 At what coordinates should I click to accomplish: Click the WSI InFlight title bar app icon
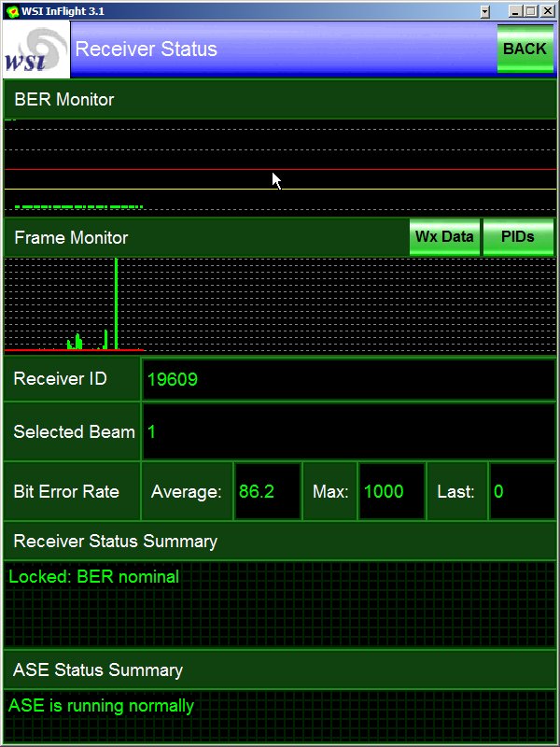pos(12,11)
